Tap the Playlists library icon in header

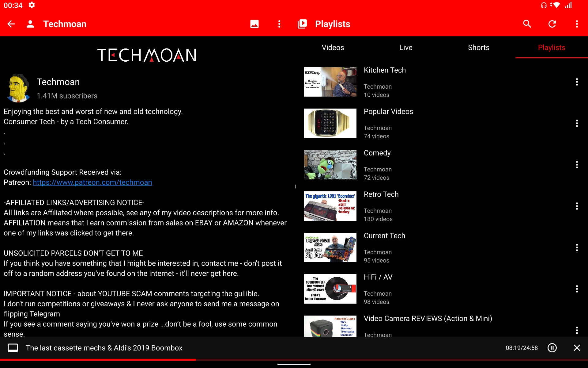click(302, 24)
